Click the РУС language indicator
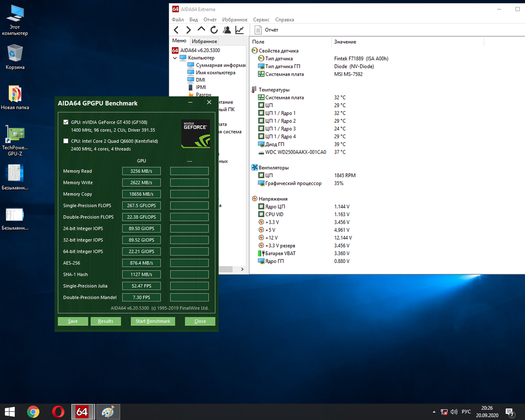The width and height of the screenshot is (525, 420). click(x=466, y=412)
